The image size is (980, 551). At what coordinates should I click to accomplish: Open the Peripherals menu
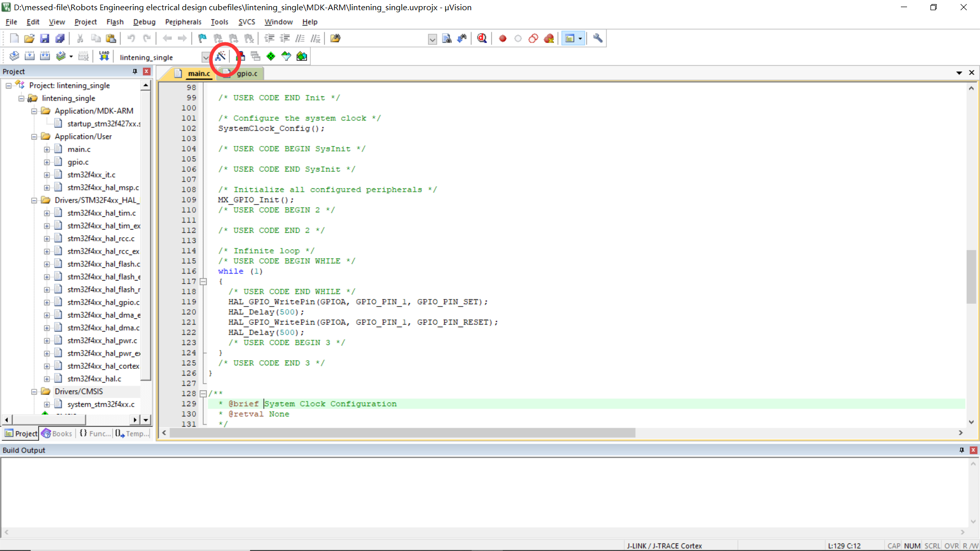tap(183, 22)
